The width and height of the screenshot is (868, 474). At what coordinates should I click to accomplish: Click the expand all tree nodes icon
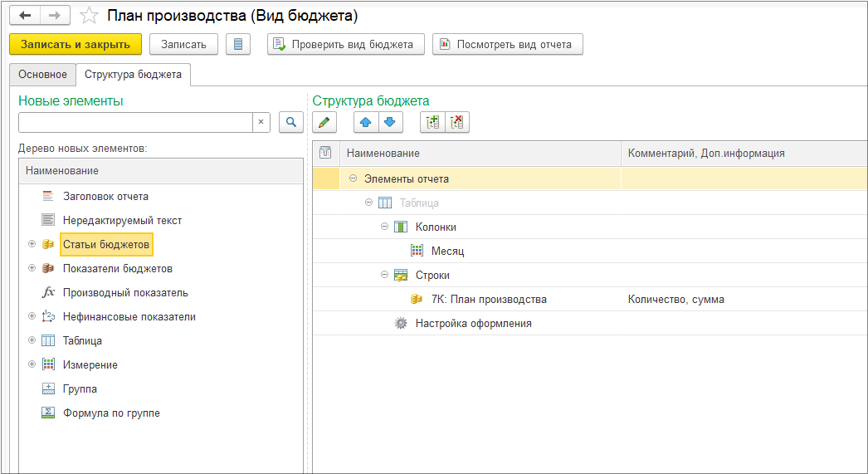[x=432, y=122]
